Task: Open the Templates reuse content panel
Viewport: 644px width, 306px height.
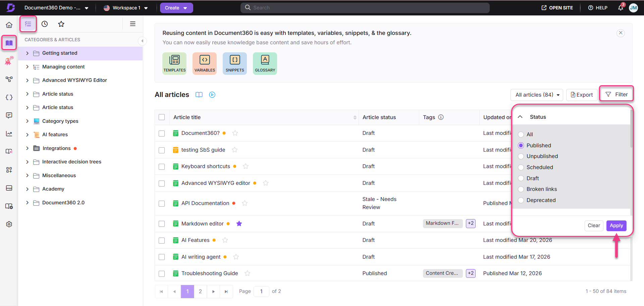Action: [174, 63]
